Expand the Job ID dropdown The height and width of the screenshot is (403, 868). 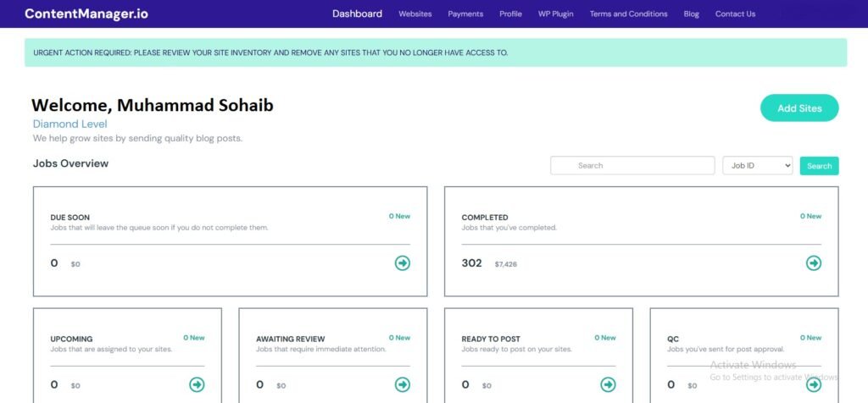point(758,166)
